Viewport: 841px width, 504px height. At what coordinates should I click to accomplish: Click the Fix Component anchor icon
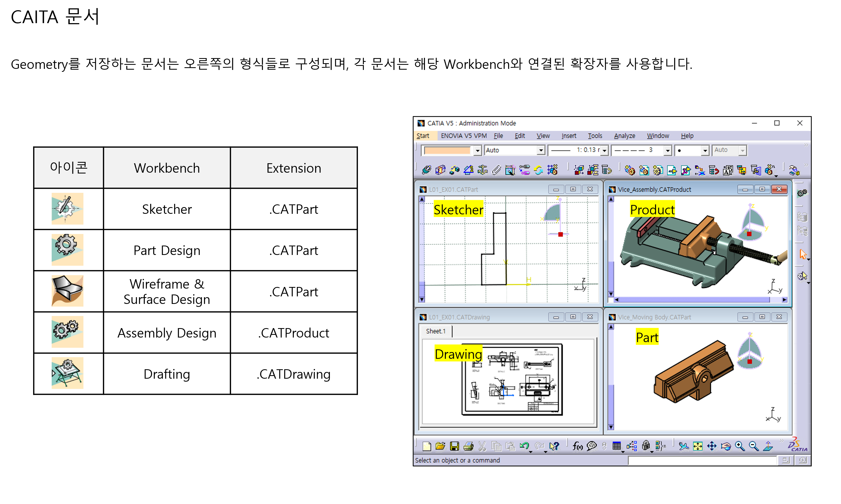(482, 170)
